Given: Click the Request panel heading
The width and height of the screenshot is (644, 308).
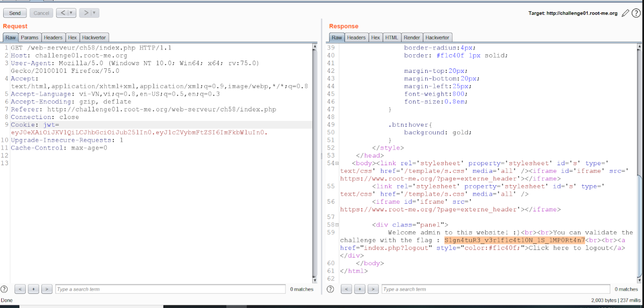Looking at the screenshot, I should pyautogui.click(x=15, y=26).
